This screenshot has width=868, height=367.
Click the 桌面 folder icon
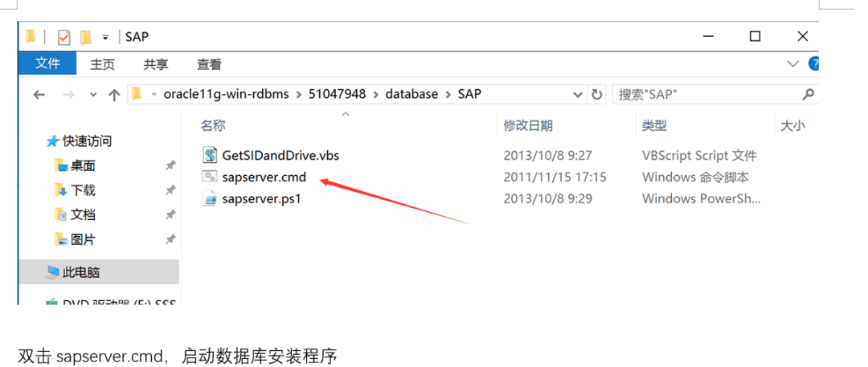point(61,165)
